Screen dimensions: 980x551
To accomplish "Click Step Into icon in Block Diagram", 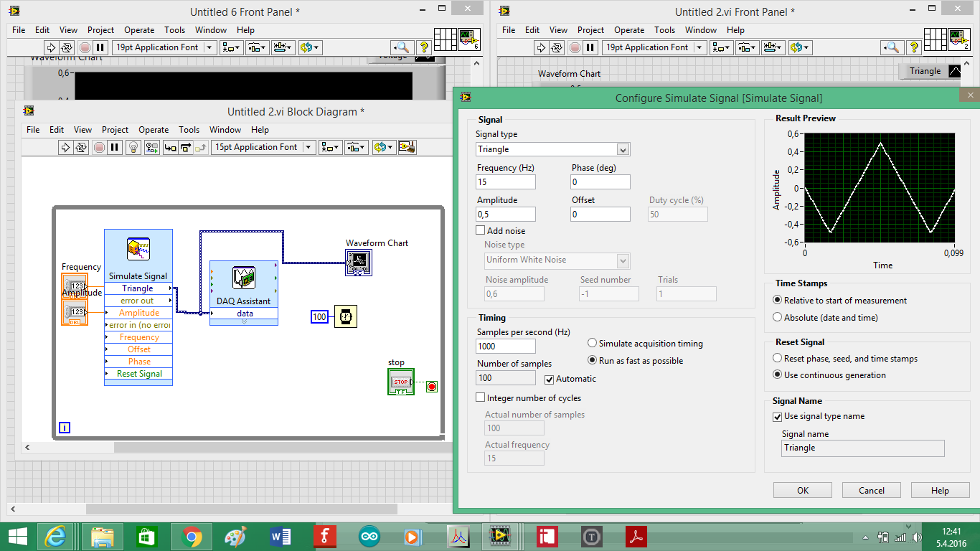I will click(x=170, y=147).
